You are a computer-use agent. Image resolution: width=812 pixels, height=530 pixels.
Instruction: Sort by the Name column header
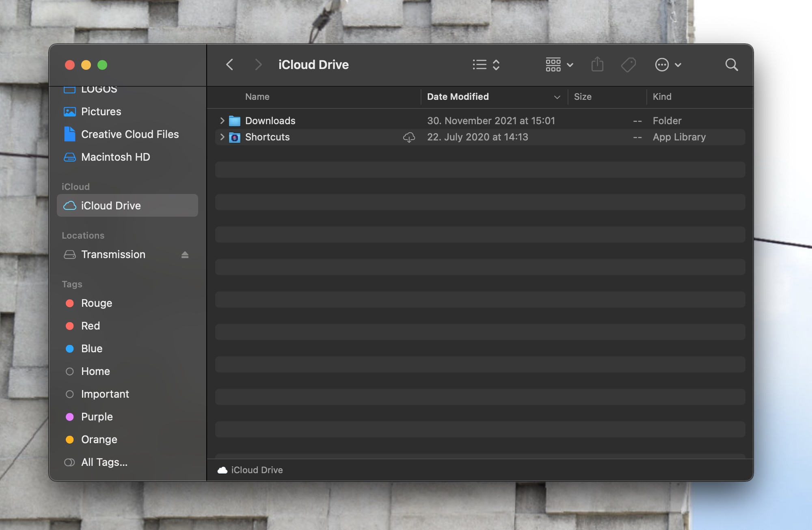pos(257,97)
